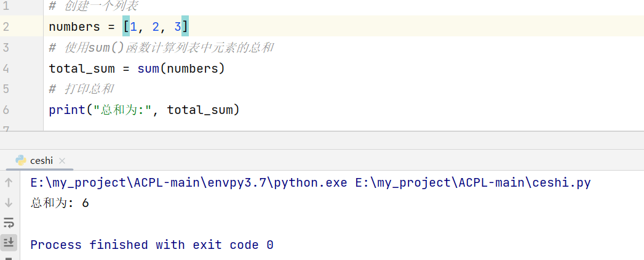Screen dimensions: 644x260
Task: Click the console output line "总和为: 6"
Action: coord(60,202)
